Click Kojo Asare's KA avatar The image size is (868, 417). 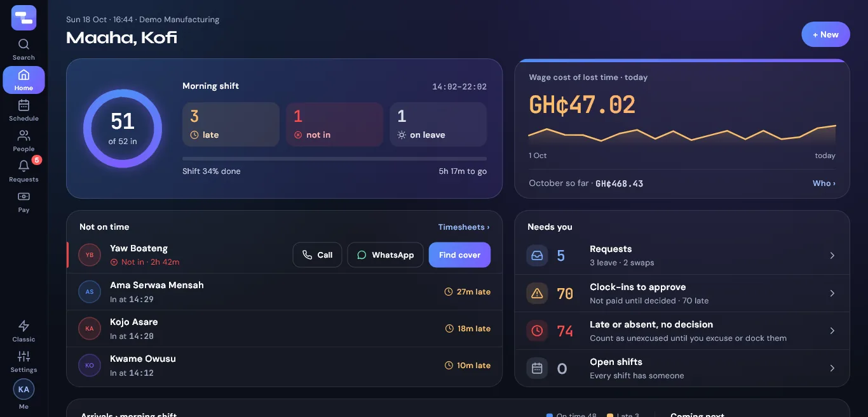[90, 329]
